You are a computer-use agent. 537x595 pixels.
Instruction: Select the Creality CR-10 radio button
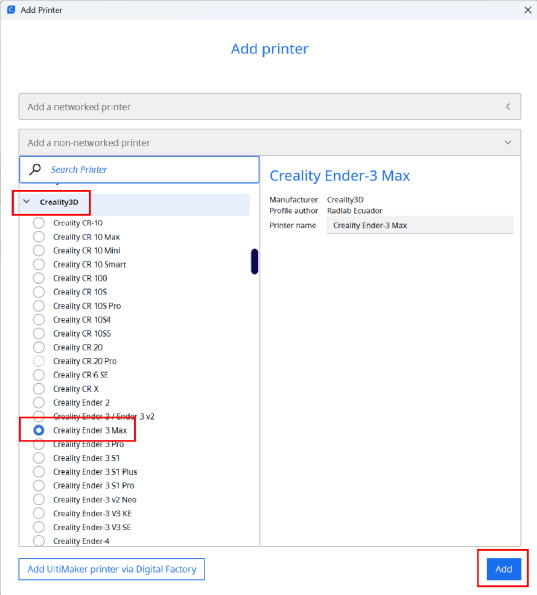tap(39, 223)
